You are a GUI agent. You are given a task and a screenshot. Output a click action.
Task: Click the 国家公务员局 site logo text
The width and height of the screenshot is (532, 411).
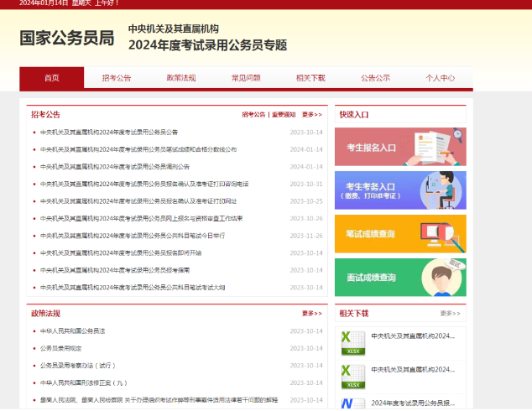click(67, 38)
